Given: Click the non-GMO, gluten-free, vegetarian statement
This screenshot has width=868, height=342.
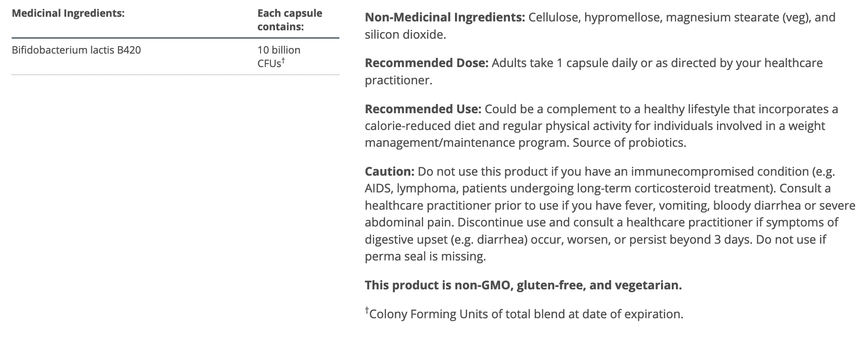Looking at the screenshot, I should (x=523, y=285).
